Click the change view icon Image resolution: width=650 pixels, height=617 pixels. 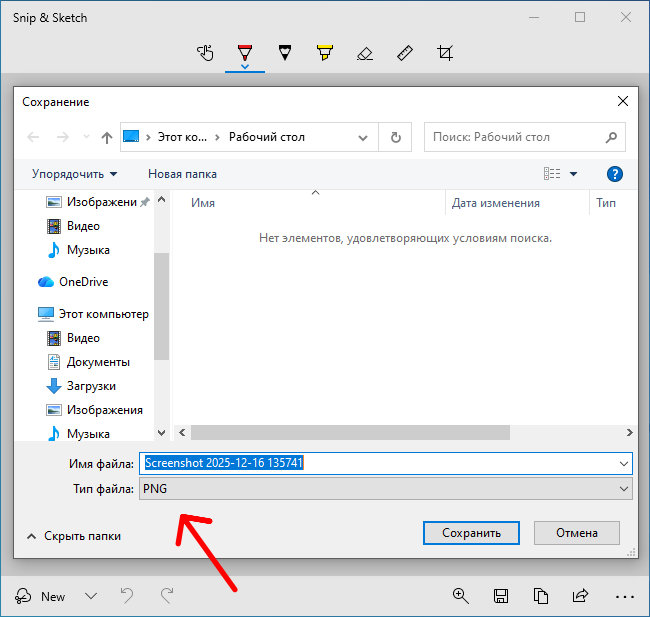coord(552,174)
